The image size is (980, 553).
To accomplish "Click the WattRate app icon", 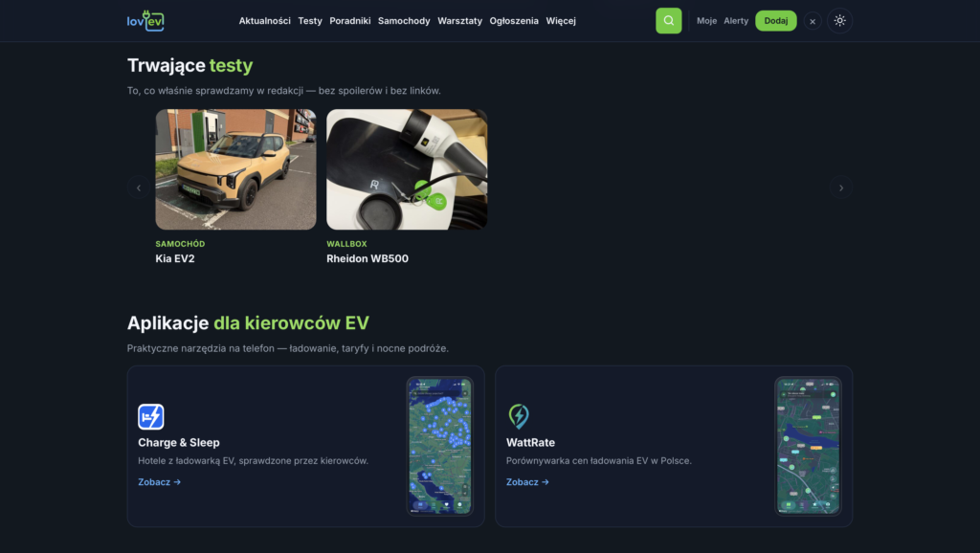I will pyautogui.click(x=519, y=417).
